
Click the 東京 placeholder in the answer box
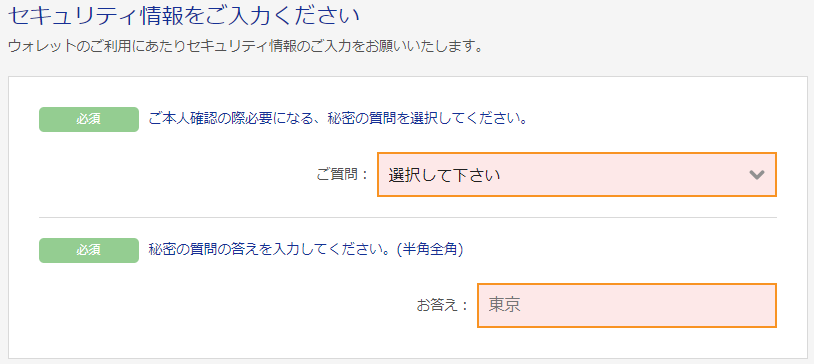click(x=504, y=305)
